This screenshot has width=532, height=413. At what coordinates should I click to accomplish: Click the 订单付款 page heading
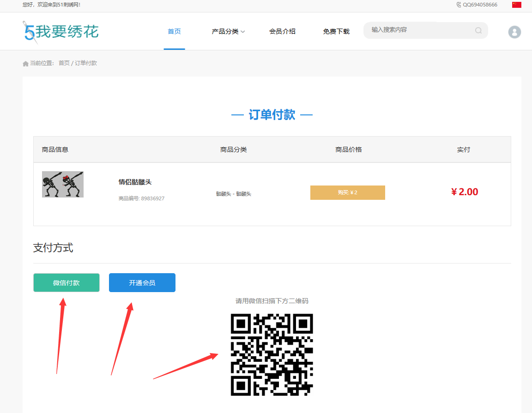tap(272, 115)
